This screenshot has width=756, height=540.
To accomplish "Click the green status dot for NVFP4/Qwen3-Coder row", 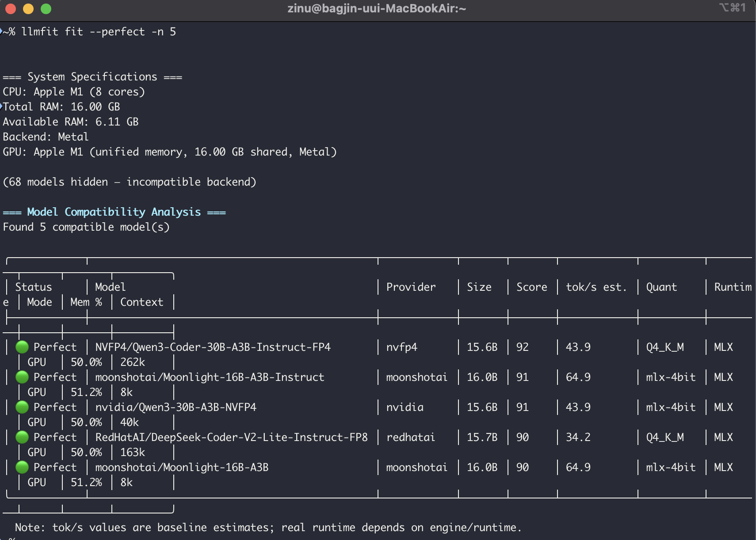I will tap(22, 347).
